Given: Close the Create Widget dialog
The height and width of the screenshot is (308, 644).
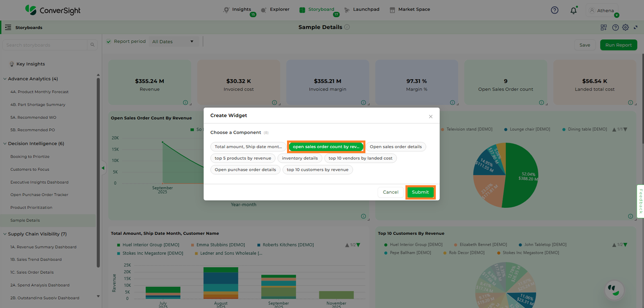Looking at the screenshot, I should click(x=430, y=116).
